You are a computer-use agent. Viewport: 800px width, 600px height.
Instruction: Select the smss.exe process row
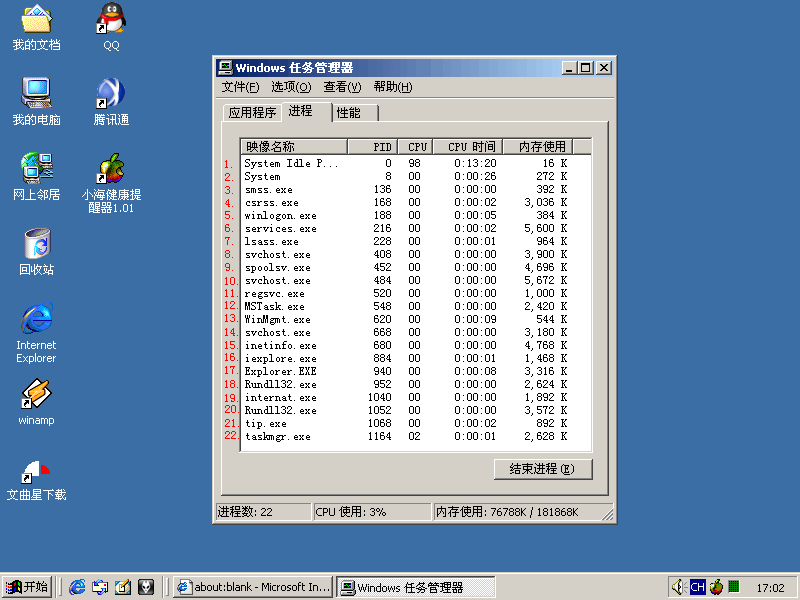click(416, 189)
